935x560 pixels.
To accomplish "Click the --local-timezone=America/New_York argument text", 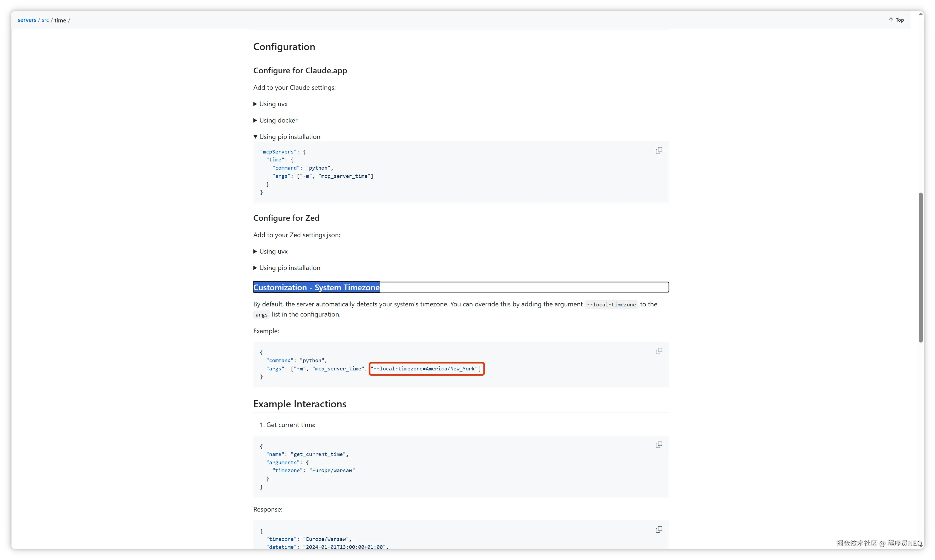I will point(426,369).
